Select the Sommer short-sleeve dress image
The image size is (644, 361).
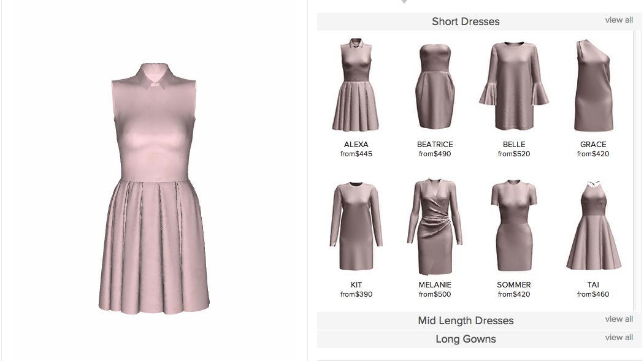[513, 226]
